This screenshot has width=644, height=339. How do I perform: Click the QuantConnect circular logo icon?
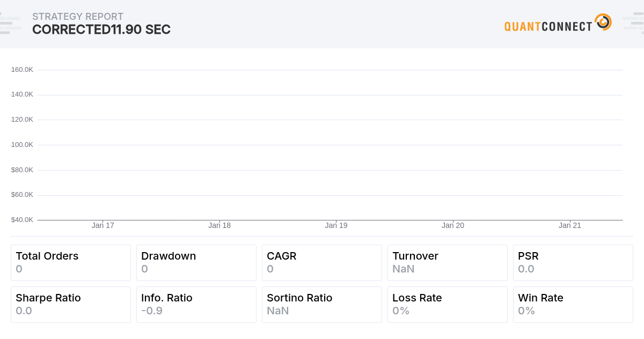click(604, 23)
